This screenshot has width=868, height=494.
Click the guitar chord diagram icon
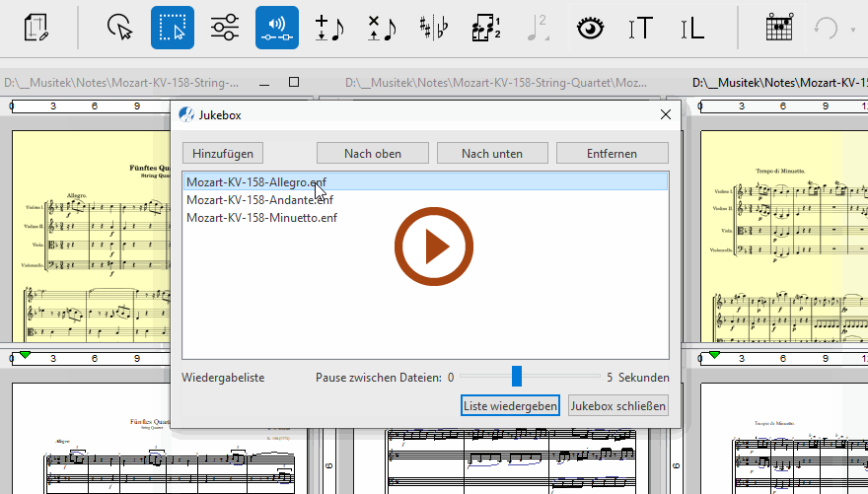click(780, 28)
